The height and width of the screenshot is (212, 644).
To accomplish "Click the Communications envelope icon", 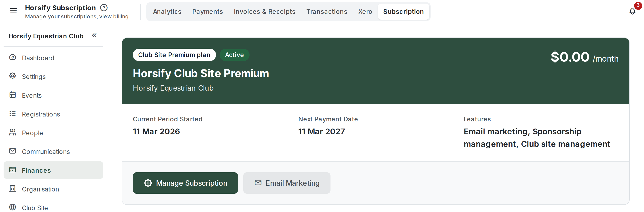I will point(13,151).
